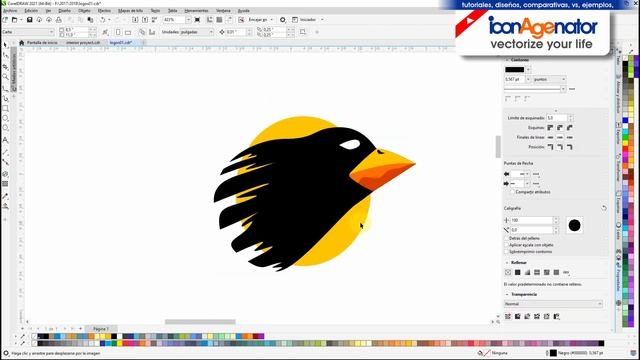
Task: Switch to the interior project.cdr tab
Action: point(83,42)
